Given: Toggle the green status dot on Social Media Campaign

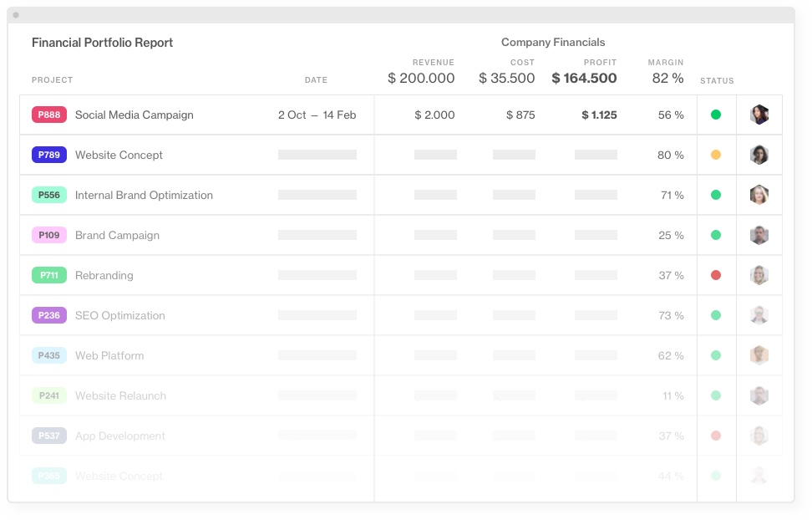Looking at the screenshot, I should tap(716, 115).
